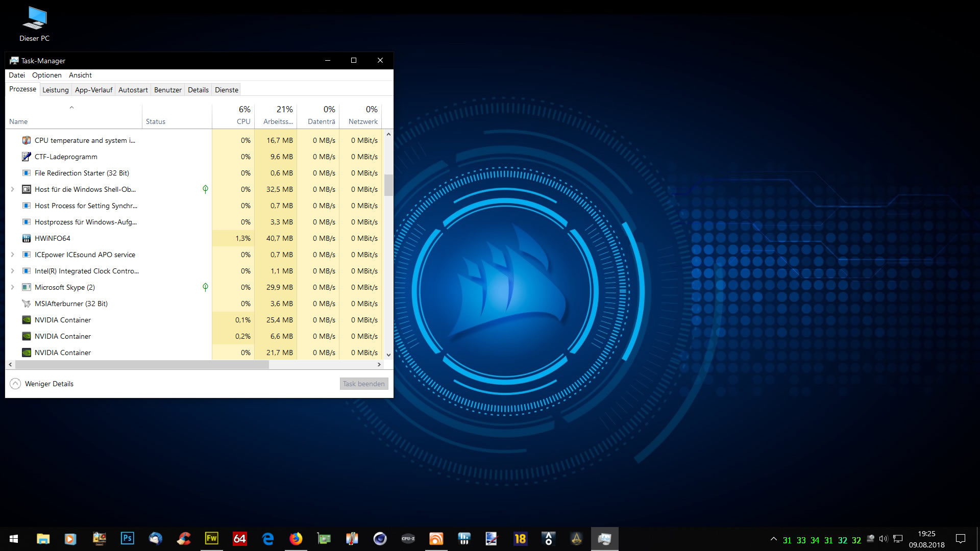The image size is (980, 551).
Task: Open Thunderbird mail from the taskbar
Action: (155, 539)
